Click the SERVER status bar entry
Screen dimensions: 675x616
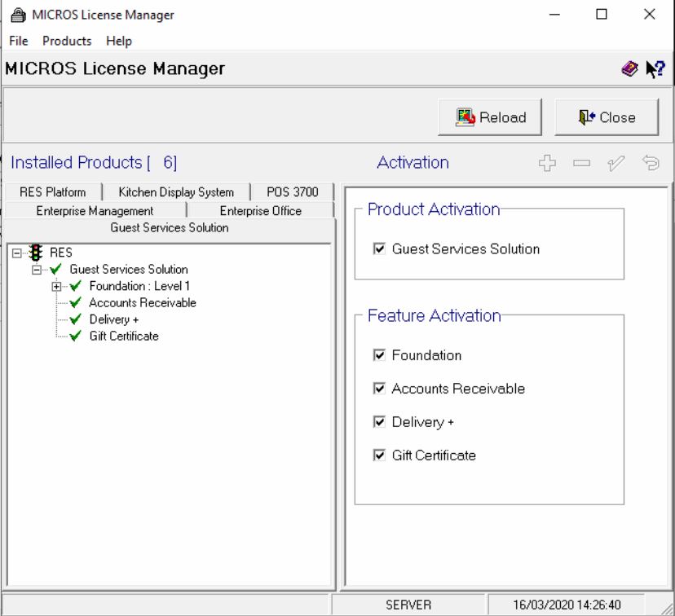click(408, 605)
